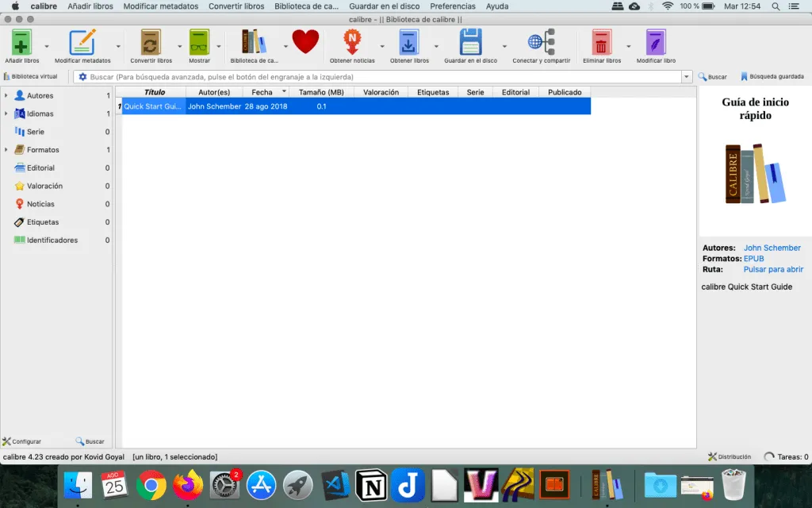Expand the Formatos tree node
The height and width of the screenshot is (508, 812).
click(x=6, y=150)
